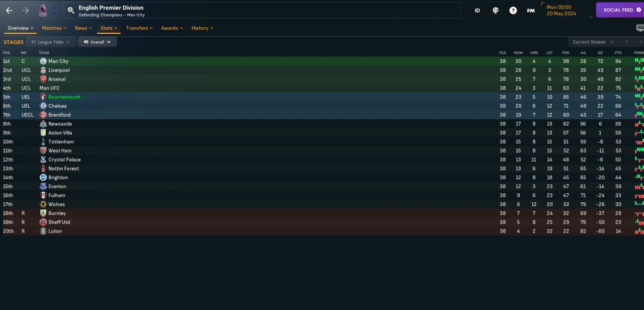Open the FM menu icon
This screenshot has width=644, height=310.
(x=531, y=11)
